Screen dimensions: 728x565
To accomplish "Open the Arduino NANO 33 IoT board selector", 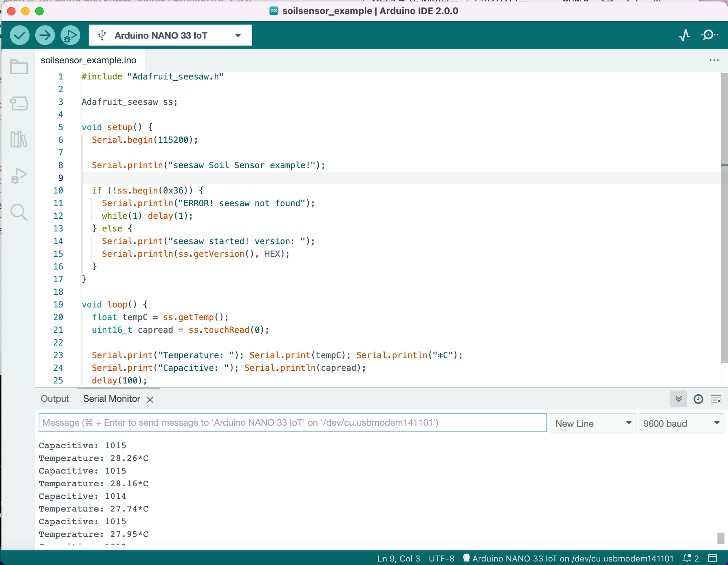I will (170, 35).
